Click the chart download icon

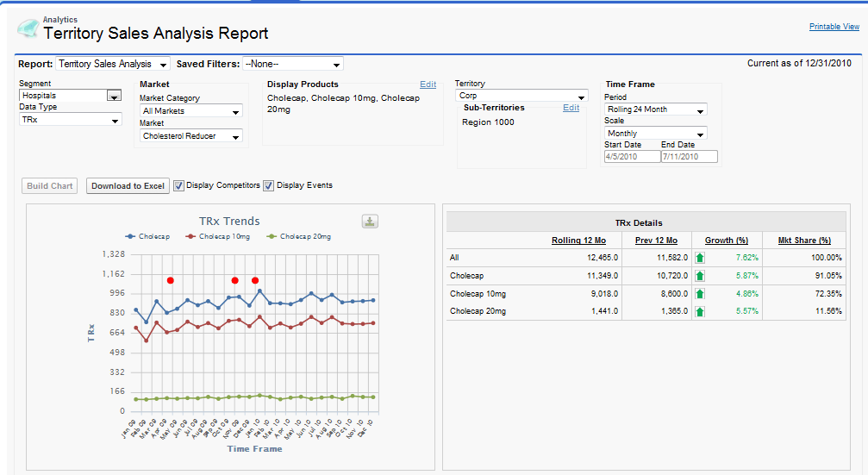click(370, 222)
